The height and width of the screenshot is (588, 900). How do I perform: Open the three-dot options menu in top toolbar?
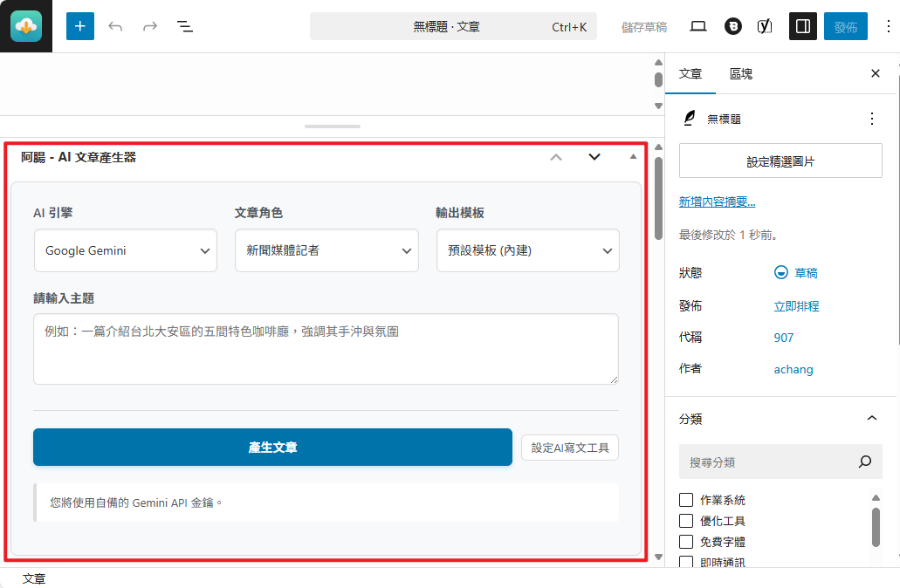(889, 26)
